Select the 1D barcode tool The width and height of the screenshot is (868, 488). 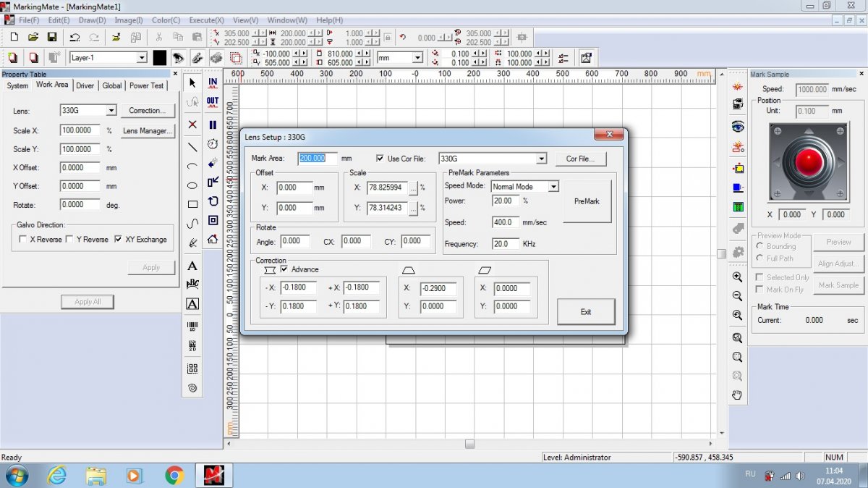(192, 326)
